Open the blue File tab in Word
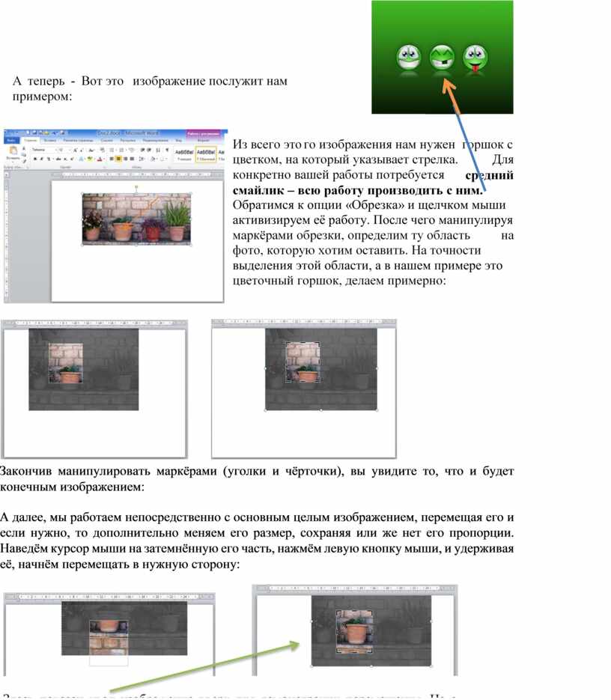611x700 pixels. (12, 140)
